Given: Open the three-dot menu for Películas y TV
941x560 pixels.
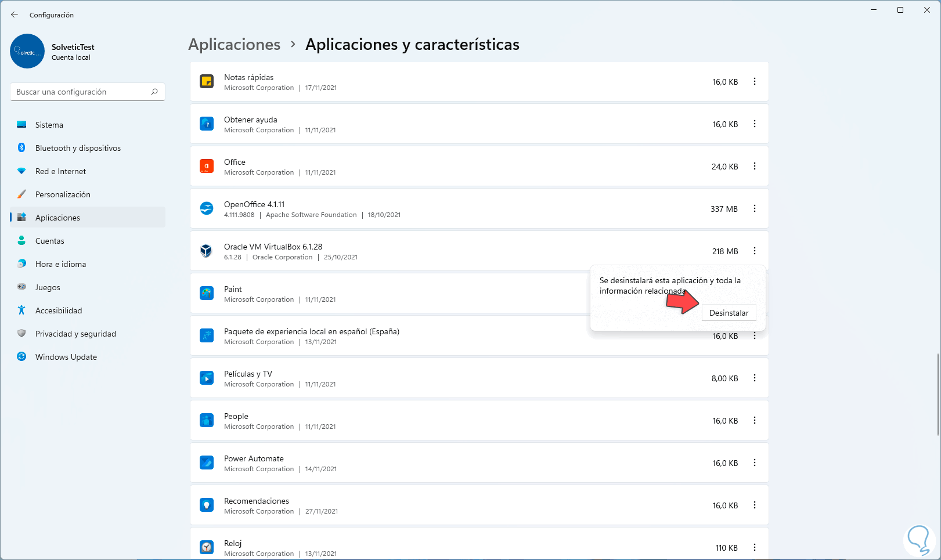Looking at the screenshot, I should pos(755,378).
